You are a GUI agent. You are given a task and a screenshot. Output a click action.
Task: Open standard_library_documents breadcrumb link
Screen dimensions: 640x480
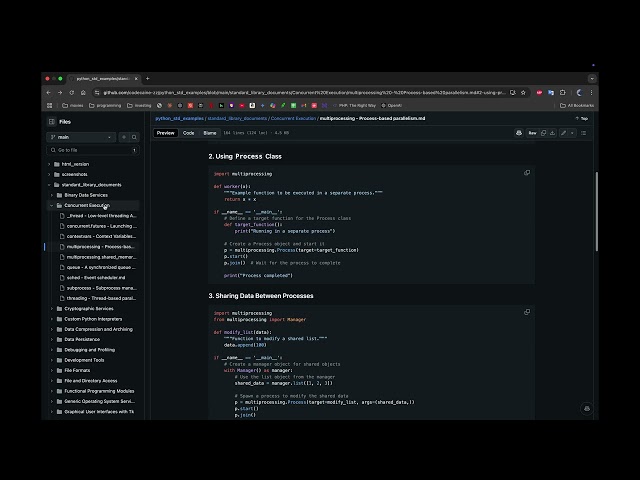237,118
